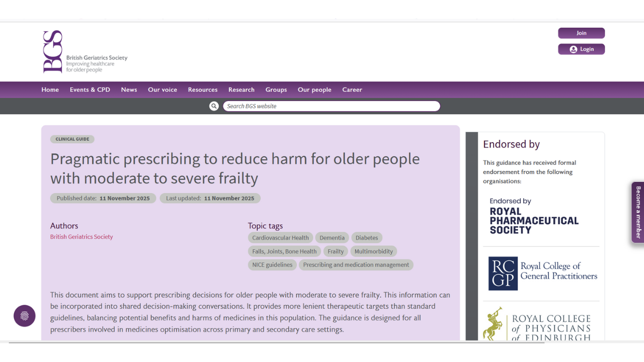
Task: Open the Resources menu
Action: pos(202,89)
